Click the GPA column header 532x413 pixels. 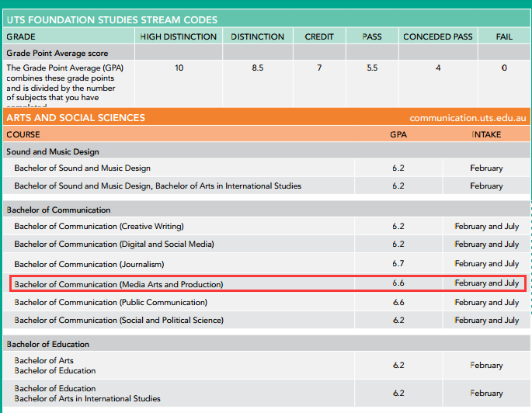(x=398, y=134)
